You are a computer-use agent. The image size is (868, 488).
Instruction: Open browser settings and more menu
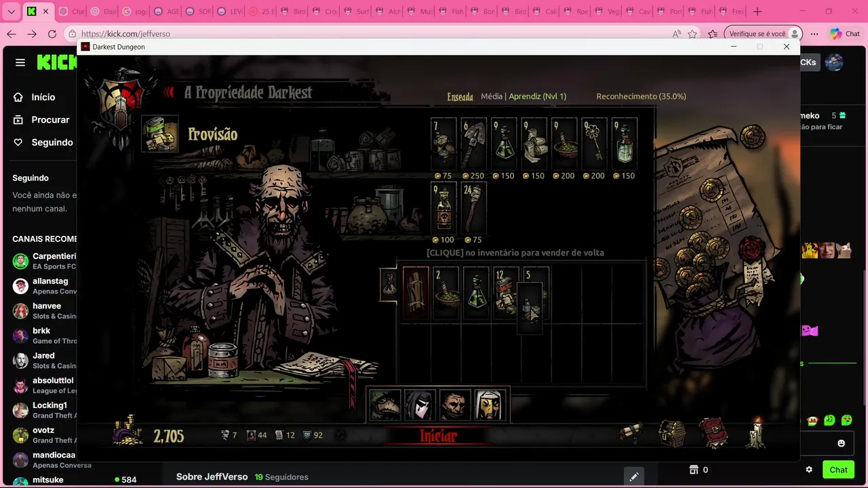814,34
